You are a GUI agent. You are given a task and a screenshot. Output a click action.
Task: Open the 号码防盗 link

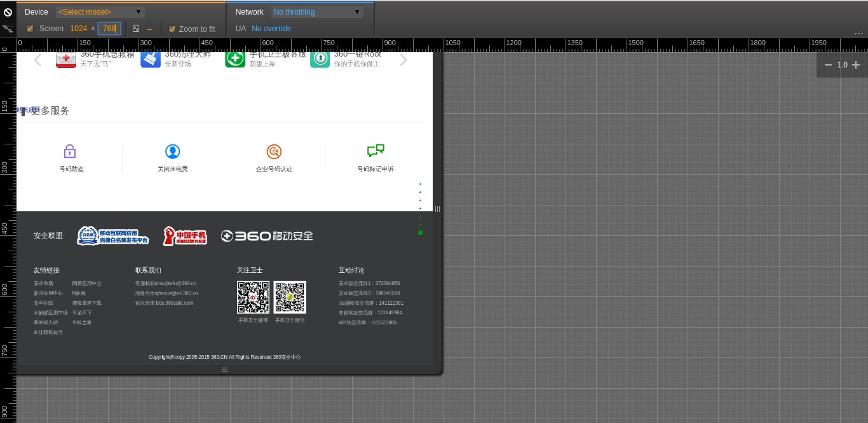coord(72,169)
